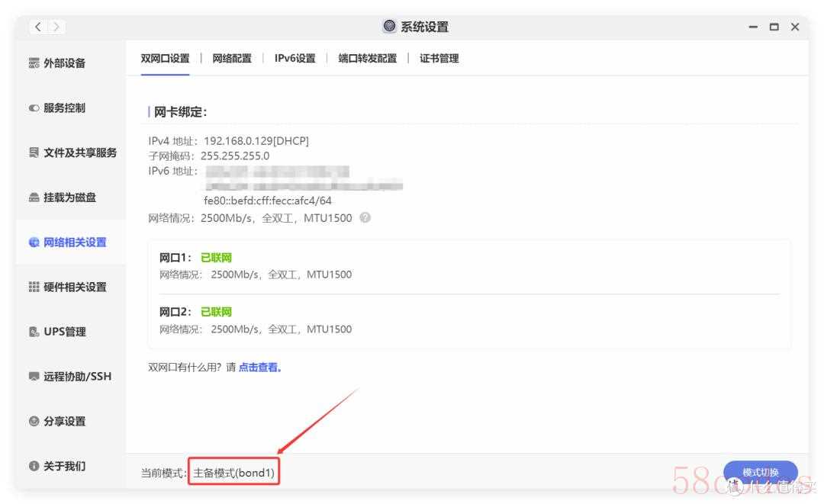This screenshot has height=504, width=824.
Task: Select 外部设备 in the sidebar
Action: [64, 63]
